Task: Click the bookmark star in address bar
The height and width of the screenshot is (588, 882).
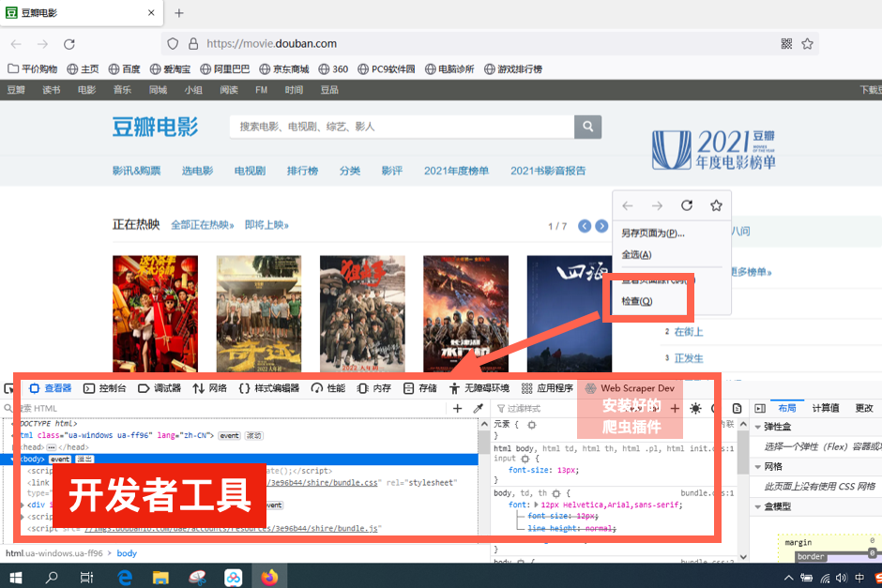Action: 807,44
